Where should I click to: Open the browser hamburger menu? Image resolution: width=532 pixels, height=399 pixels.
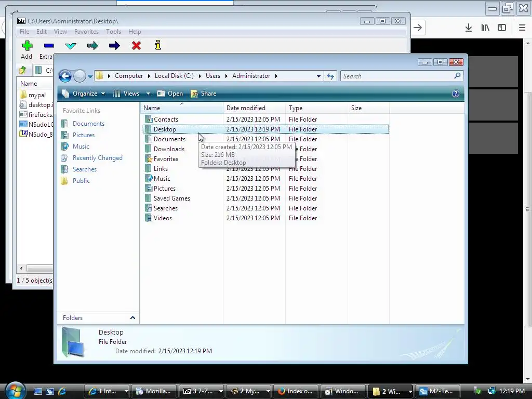[522, 28]
